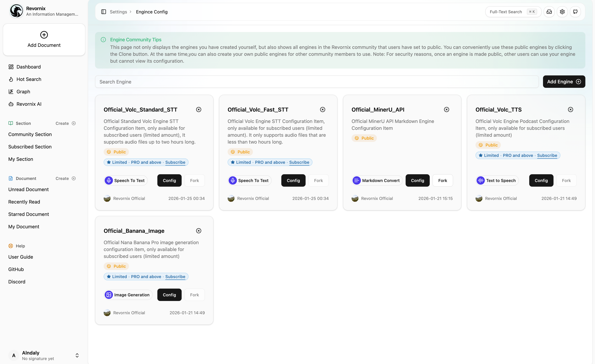Click the Add Document plus icon
This screenshot has width=595, height=364.
pyautogui.click(x=44, y=35)
